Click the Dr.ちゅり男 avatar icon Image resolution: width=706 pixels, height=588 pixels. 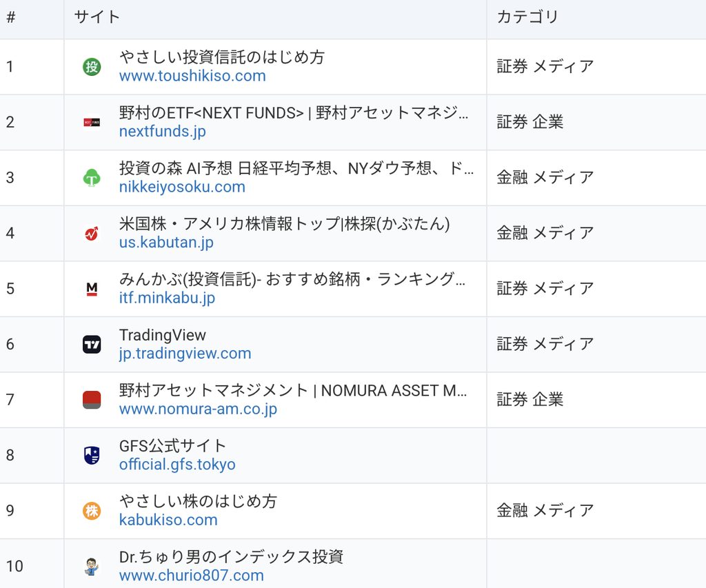92,567
